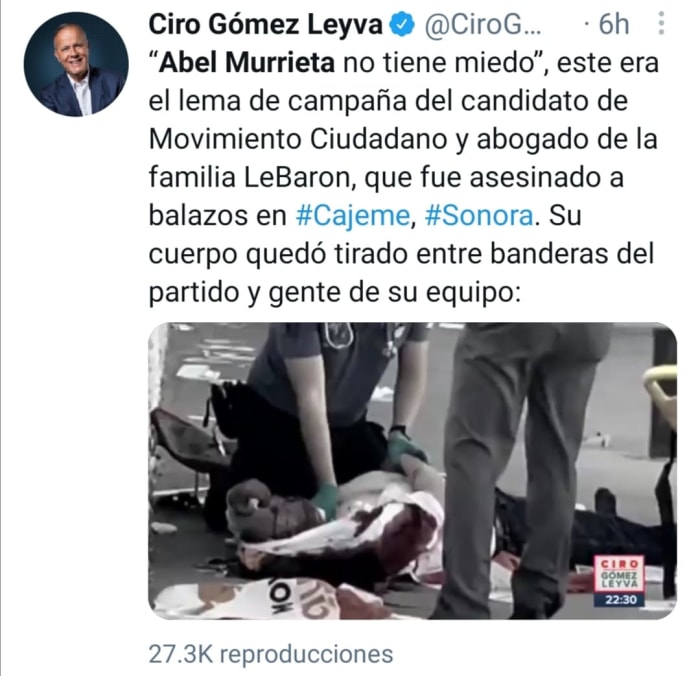Screen dimensions: 700x676
Task: Click the 27.3K reproducciones view count
Action: coord(271,654)
